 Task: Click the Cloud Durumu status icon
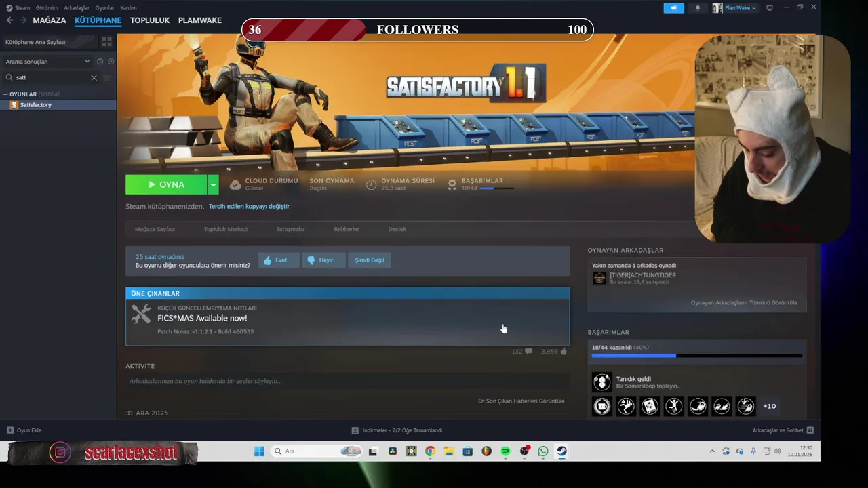pos(235,184)
